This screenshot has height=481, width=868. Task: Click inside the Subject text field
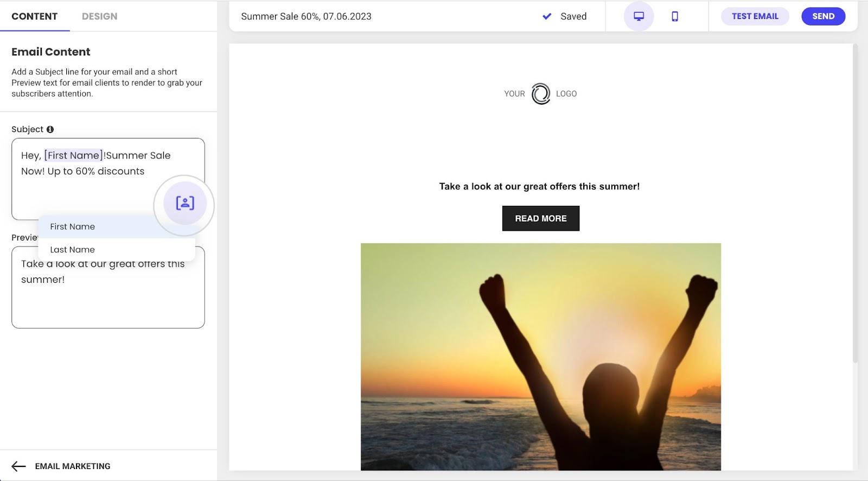click(x=108, y=179)
